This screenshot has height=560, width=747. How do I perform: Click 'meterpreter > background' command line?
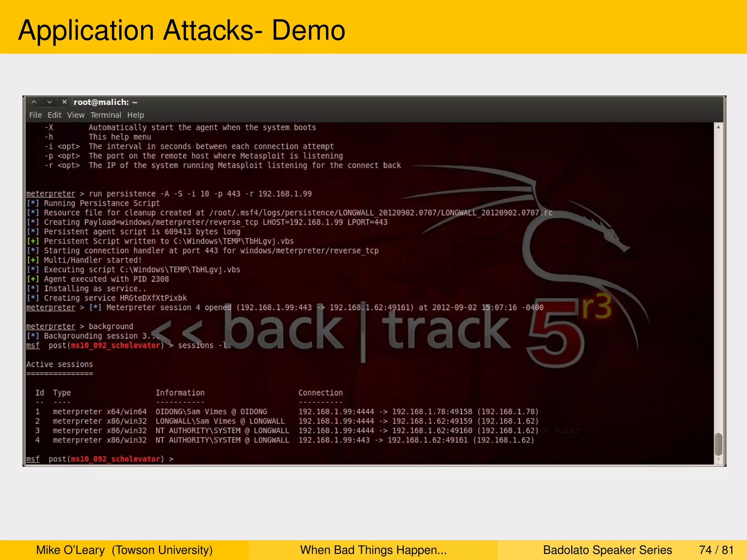[x=80, y=327]
